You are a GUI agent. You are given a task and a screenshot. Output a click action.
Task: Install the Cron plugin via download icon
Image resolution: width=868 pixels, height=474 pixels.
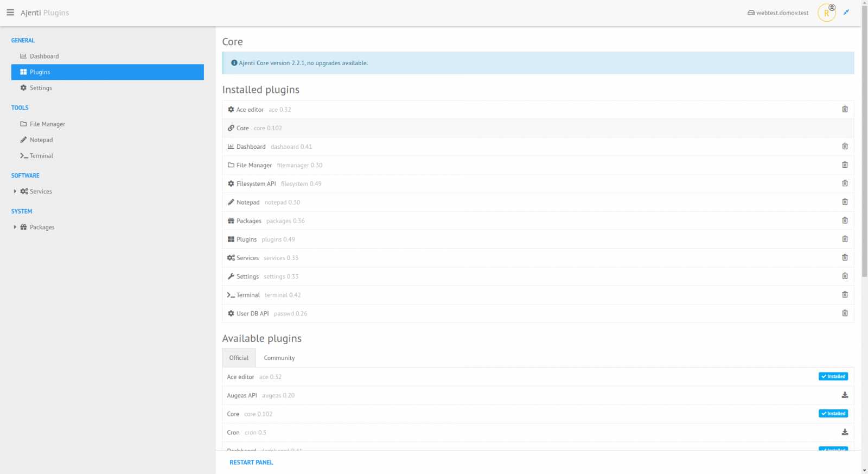pos(845,432)
